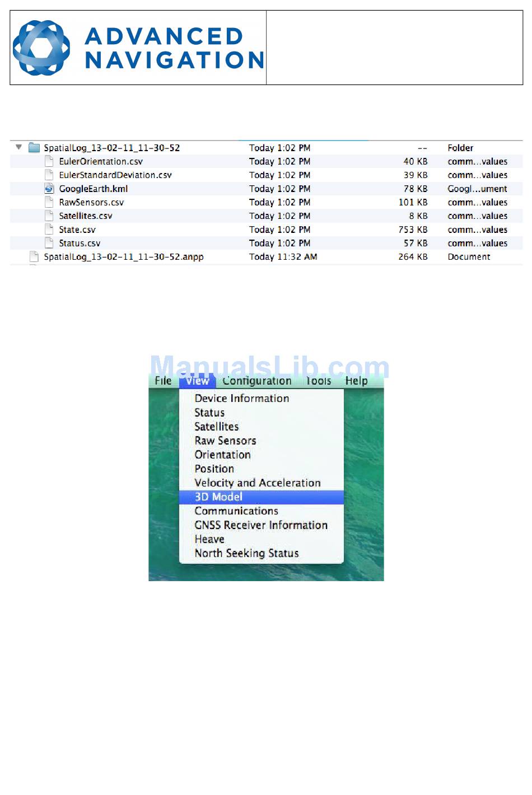This screenshot has height=795, width=532.
Task: Click the RawSensors.csv file icon
Action: [x=49, y=202]
